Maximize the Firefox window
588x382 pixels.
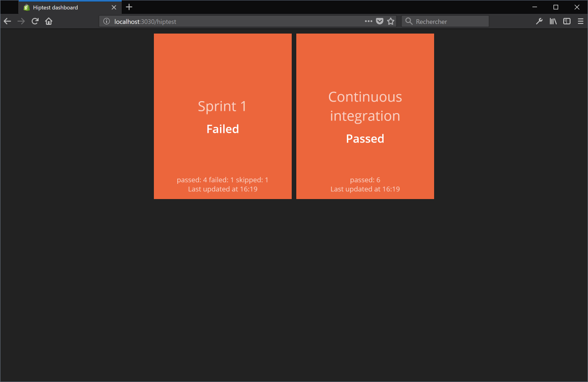point(556,7)
